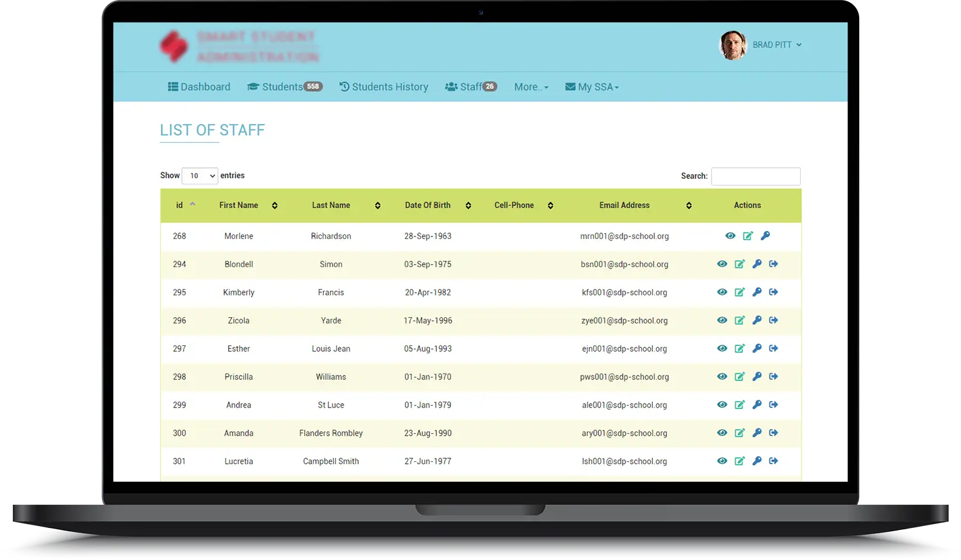Click exit-arrow icon in Esther Louis Jean row
Screen dimensions: 961x560
click(x=773, y=349)
